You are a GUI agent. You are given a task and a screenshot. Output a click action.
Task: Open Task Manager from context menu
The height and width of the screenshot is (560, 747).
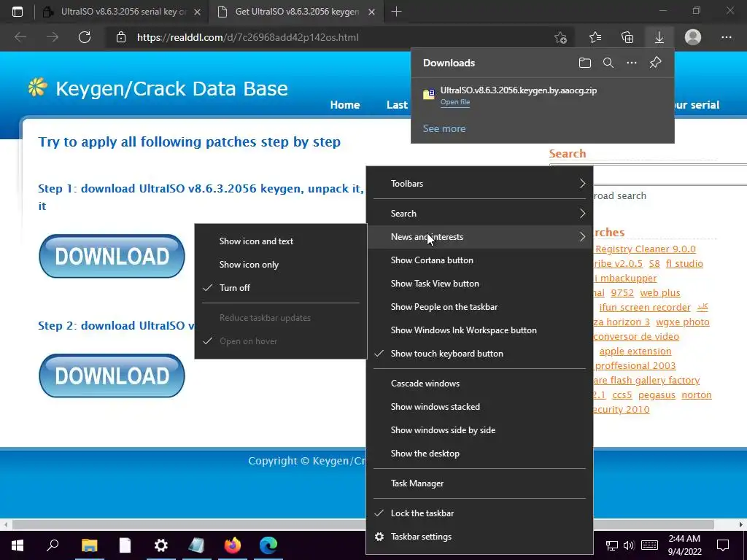coord(479,483)
